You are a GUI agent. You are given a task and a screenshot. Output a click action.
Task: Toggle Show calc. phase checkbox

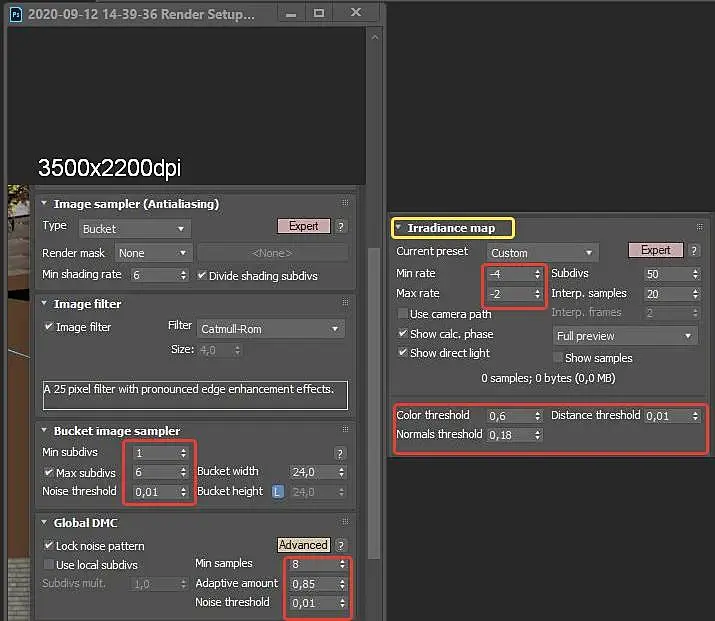click(403, 334)
